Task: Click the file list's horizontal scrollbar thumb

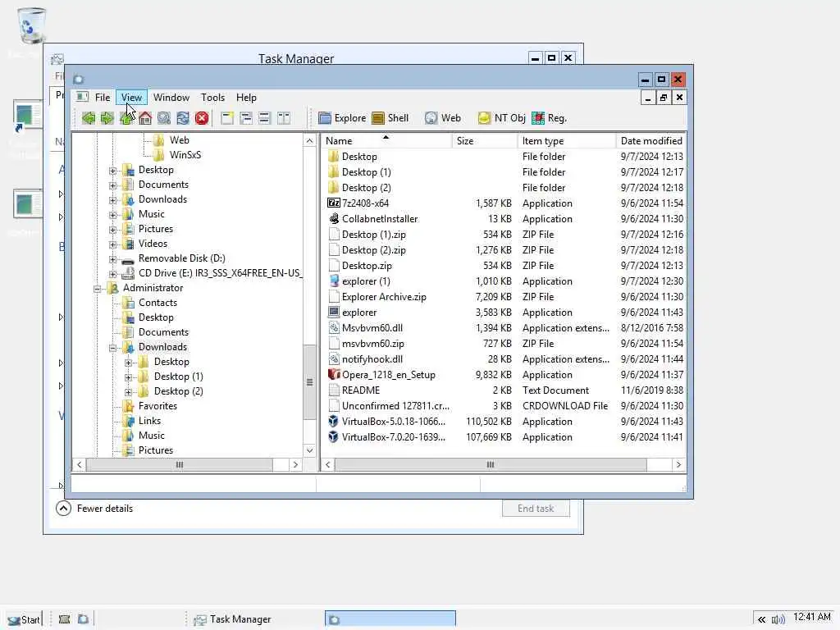Action: [491, 464]
